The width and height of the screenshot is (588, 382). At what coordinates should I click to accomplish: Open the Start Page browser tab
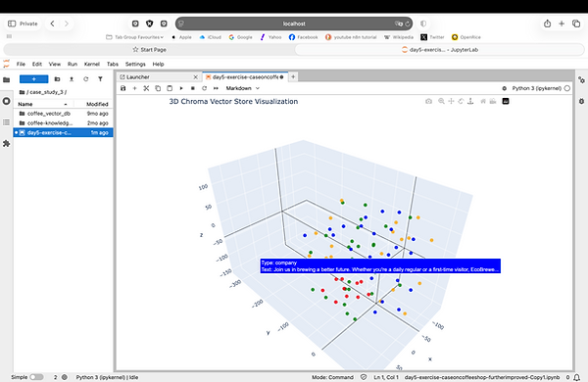[x=149, y=50]
